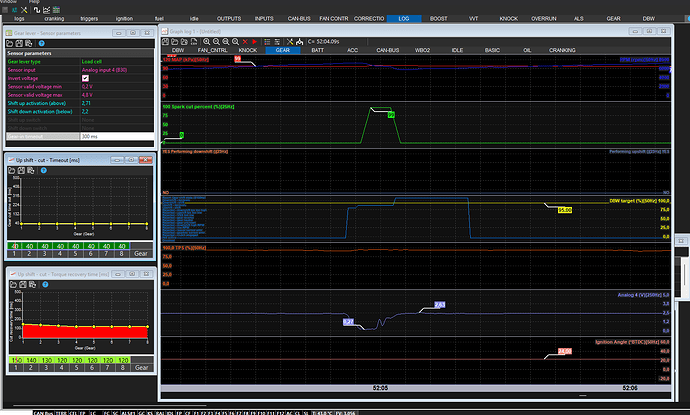Select the CAN-BUS tab in graph log
Image resolution: width=690 pixels, height=415 pixels.
click(389, 49)
